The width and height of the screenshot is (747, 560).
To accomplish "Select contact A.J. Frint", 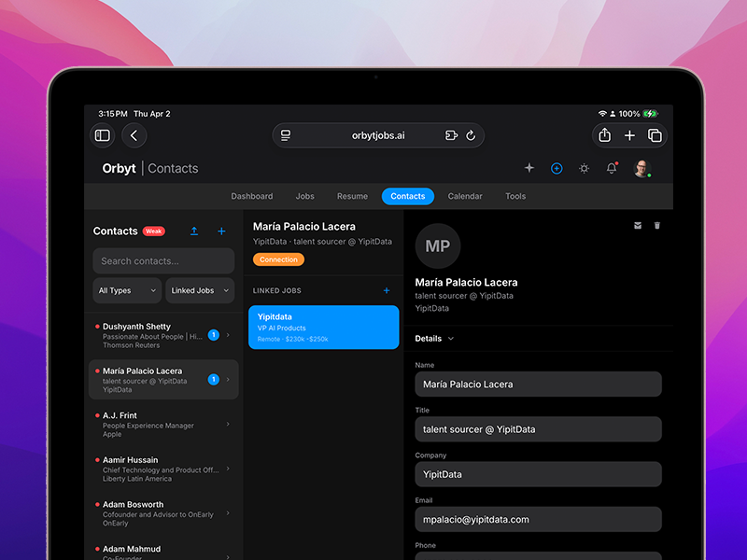I will click(163, 425).
